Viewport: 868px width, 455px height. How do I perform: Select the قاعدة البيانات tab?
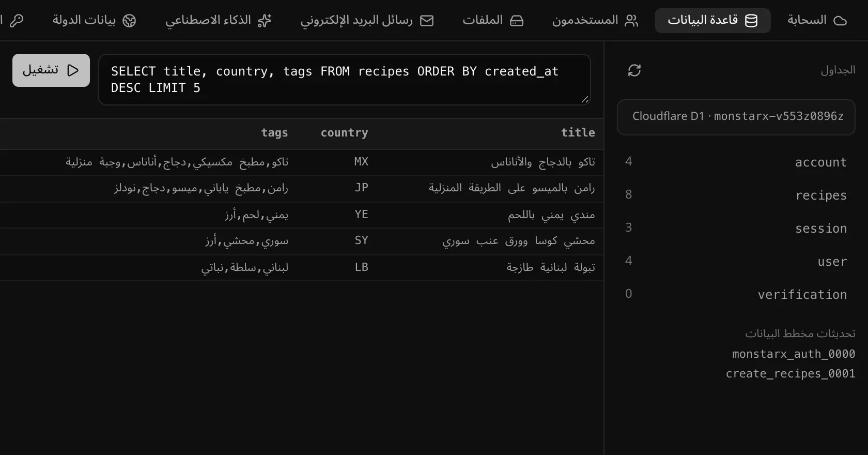(x=712, y=20)
